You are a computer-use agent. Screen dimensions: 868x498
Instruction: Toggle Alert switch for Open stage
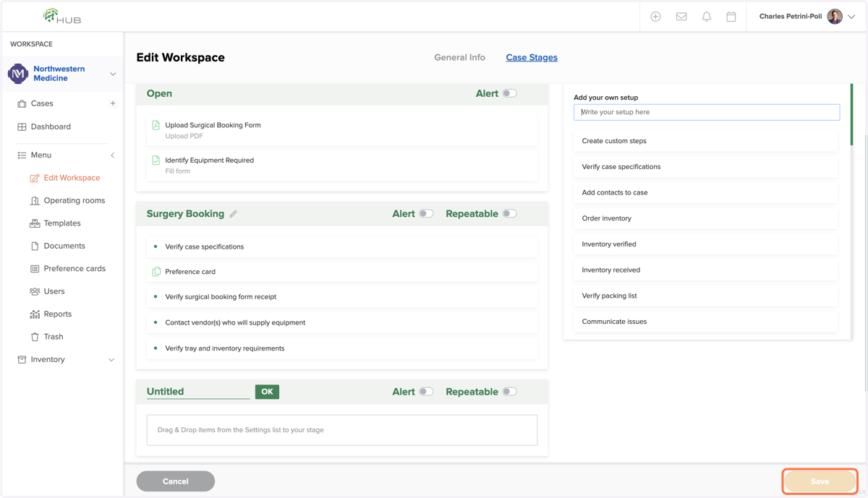coord(510,93)
